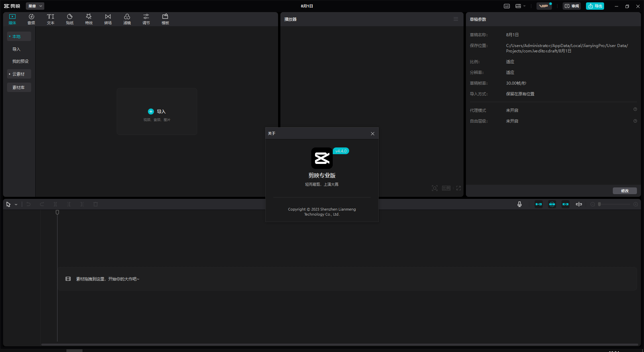Click the 剪映 logo in title bar
644x352 pixels.
[x=12, y=6]
